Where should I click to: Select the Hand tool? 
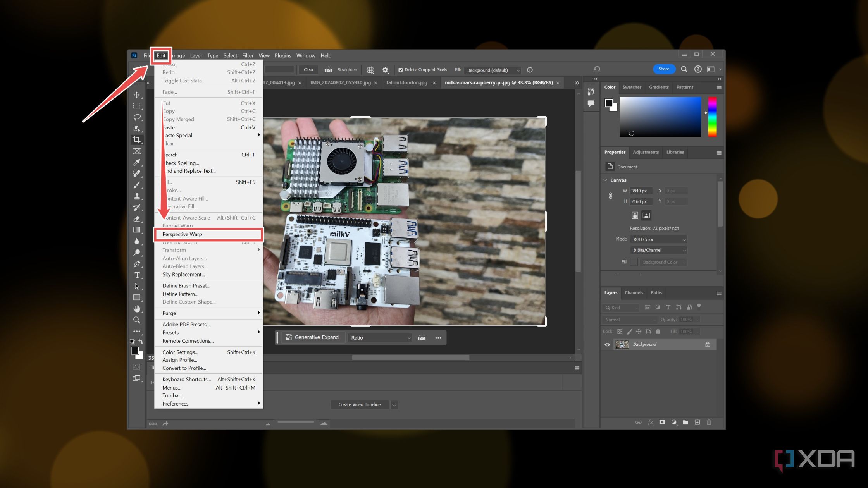(137, 309)
